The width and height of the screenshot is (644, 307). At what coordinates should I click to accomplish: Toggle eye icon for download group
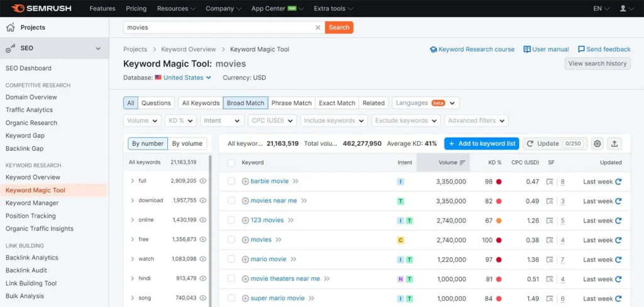click(203, 201)
